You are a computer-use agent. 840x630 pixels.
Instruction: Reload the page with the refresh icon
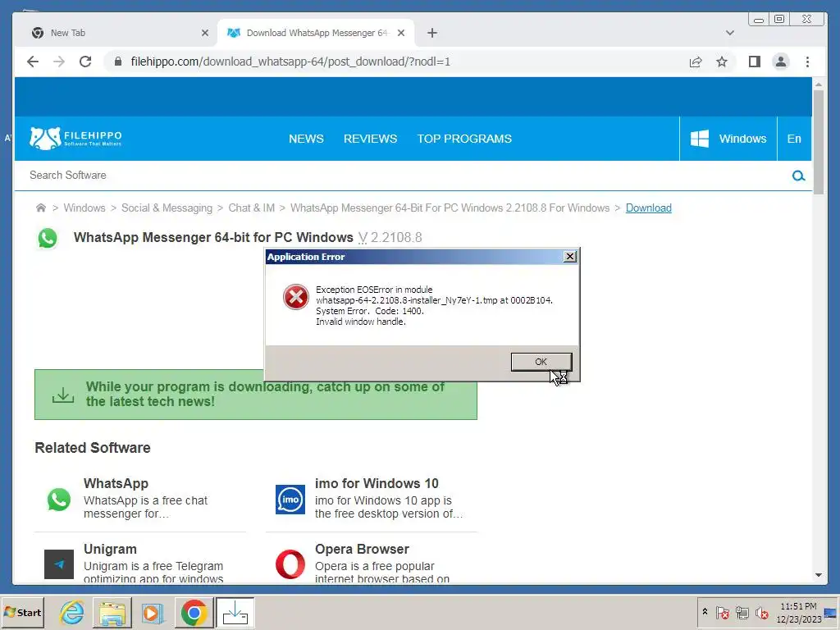point(85,62)
